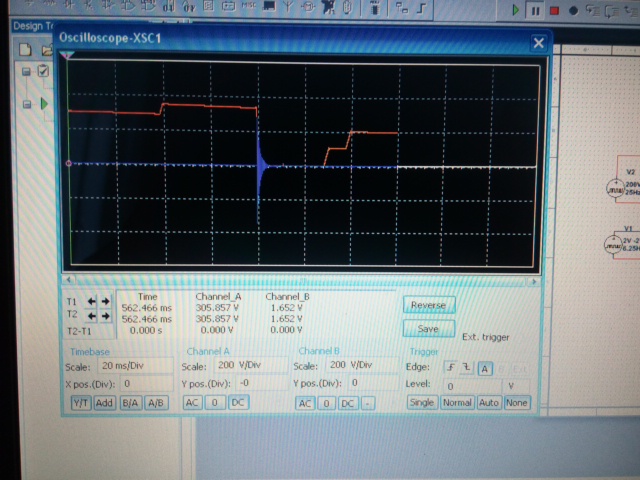Image resolution: width=640 pixels, height=480 pixels.
Task: Click the trigger Level input field
Action: [470, 385]
